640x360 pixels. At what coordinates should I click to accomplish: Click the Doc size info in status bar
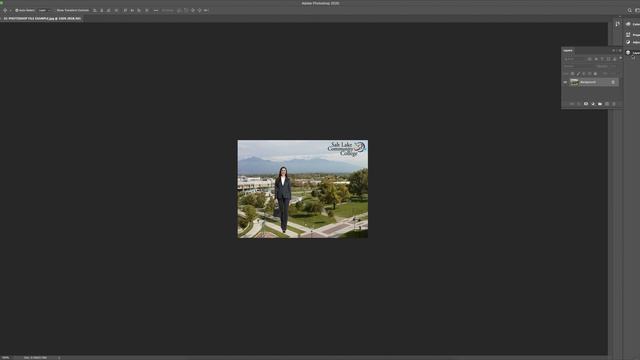tap(36, 358)
